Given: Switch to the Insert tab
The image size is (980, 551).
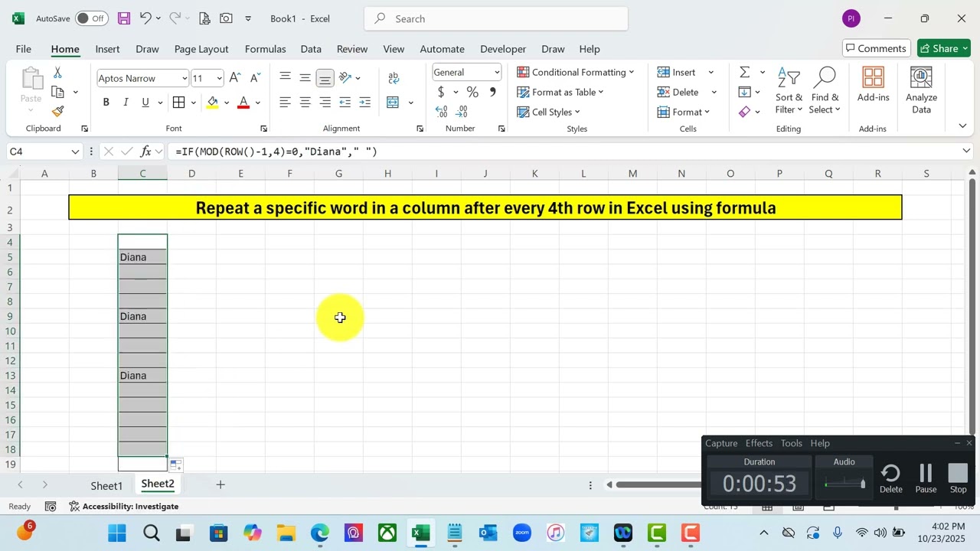Looking at the screenshot, I should click(107, 48).
